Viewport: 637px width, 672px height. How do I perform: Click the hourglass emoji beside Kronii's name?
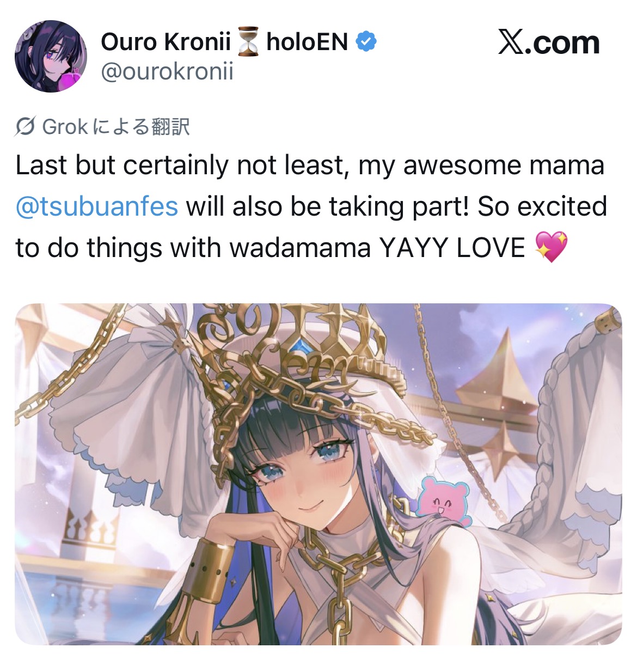coord(248,42)
